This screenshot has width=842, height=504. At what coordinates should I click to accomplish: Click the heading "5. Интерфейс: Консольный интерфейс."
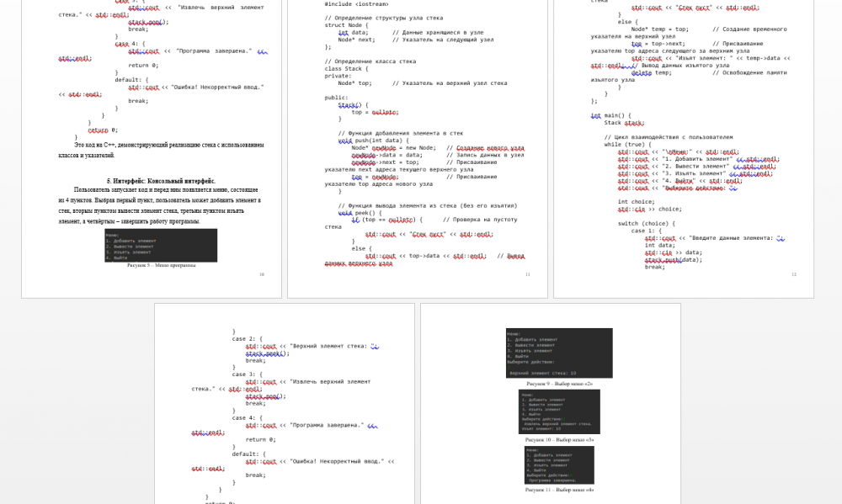[x=161, y=181]
